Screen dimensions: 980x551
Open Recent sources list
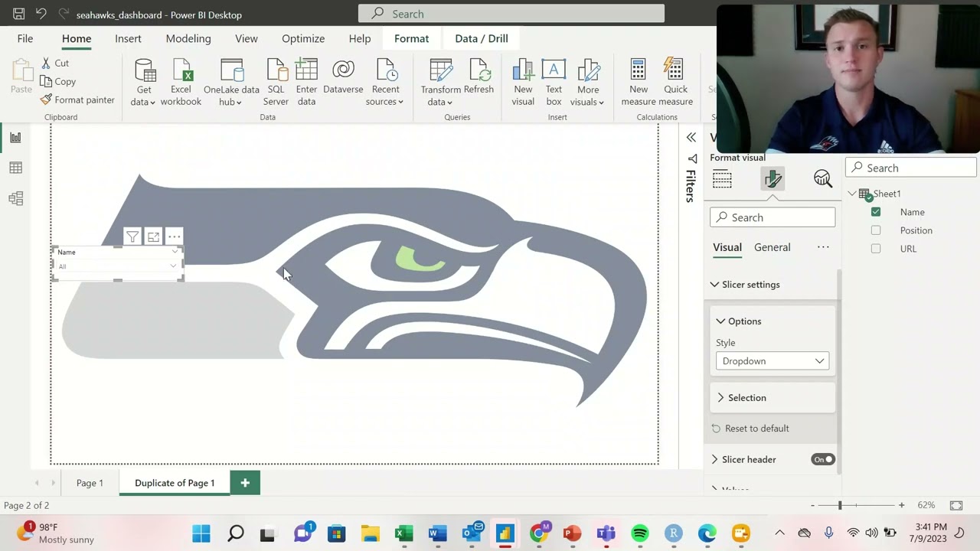385,83
